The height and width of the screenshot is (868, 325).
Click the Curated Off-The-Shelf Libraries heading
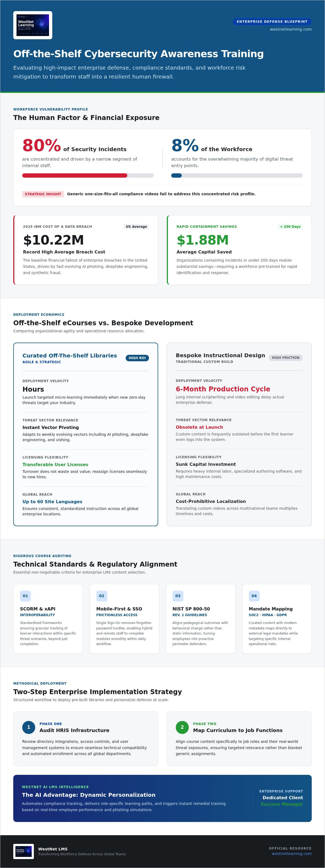[x=70, y=356]
